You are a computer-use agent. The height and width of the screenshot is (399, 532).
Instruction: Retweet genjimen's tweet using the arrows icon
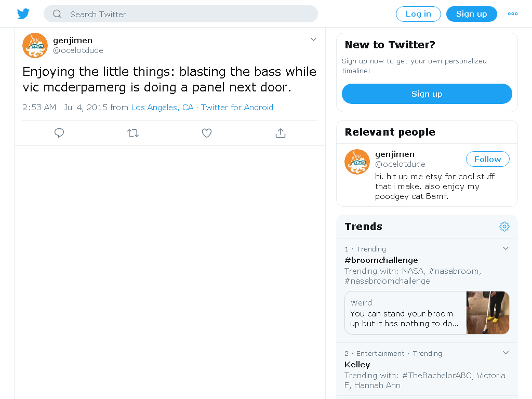[x=133, y=133]
